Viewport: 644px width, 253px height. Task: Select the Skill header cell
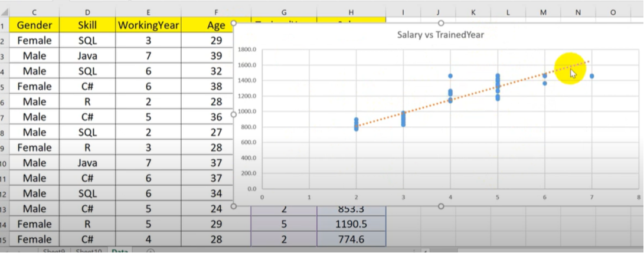[x=87, y=25]
